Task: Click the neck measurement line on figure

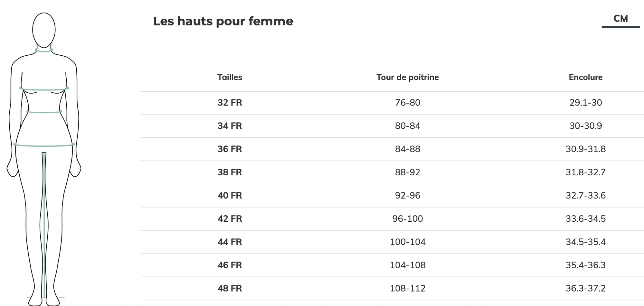Action: (44, 50)
